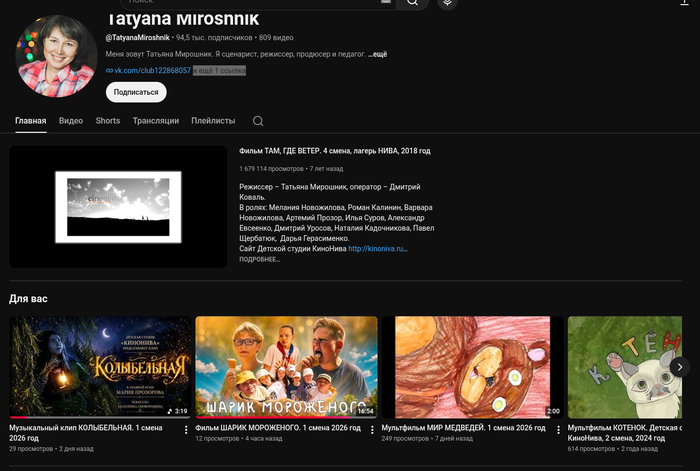Activate voice search microphone icon
Image resolution: width=700 pixels, height=471 pixels.
tap(447, 3)
